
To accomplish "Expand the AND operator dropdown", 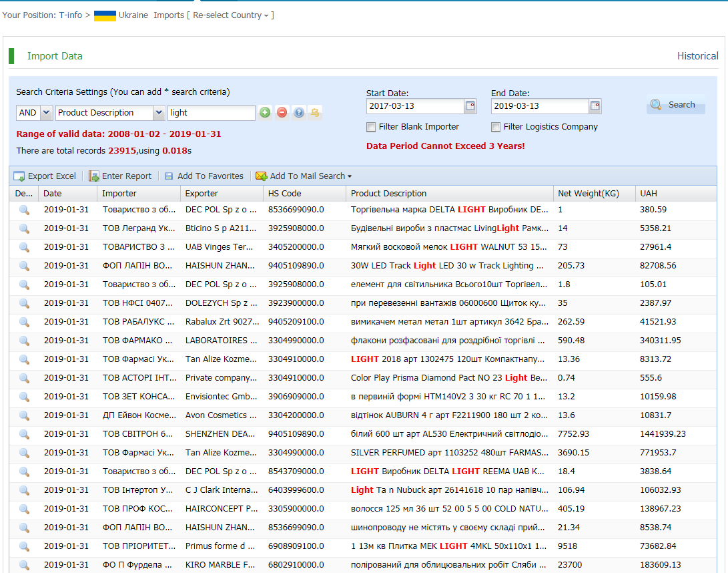I will [x=46, y=113].
